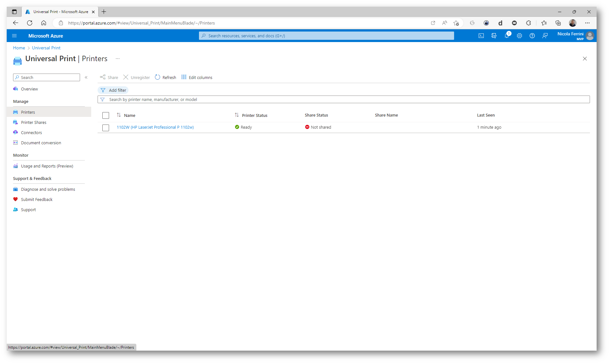Click the Home breadcrumb link
The width and height of the screenshot is (610, 364).
coord(19,48)
